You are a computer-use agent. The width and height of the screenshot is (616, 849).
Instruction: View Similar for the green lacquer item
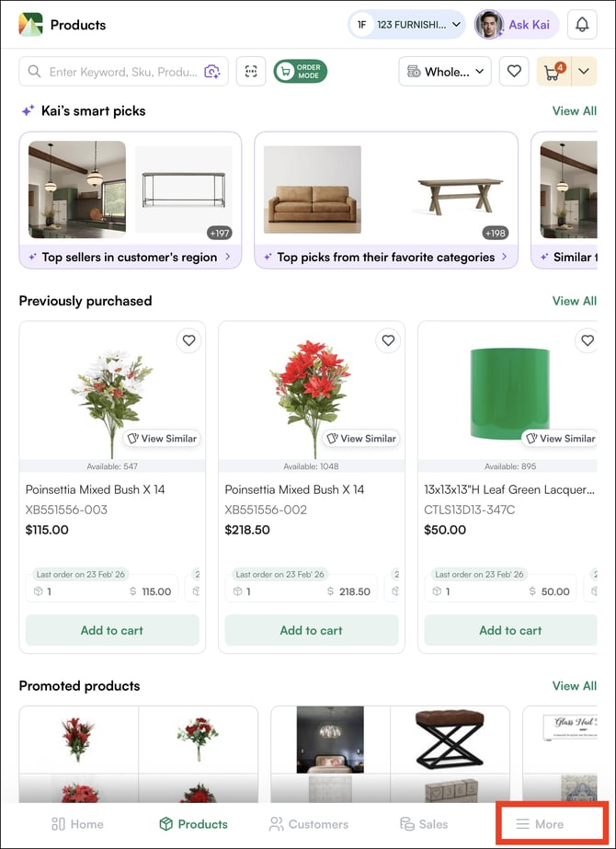pyautogui.click(x=560, y=438)
